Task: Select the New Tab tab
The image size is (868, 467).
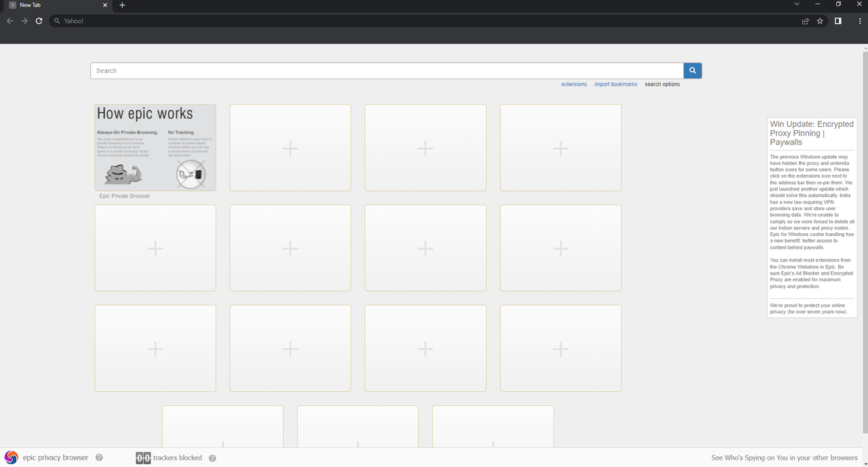Action: [x=57, y=5]
